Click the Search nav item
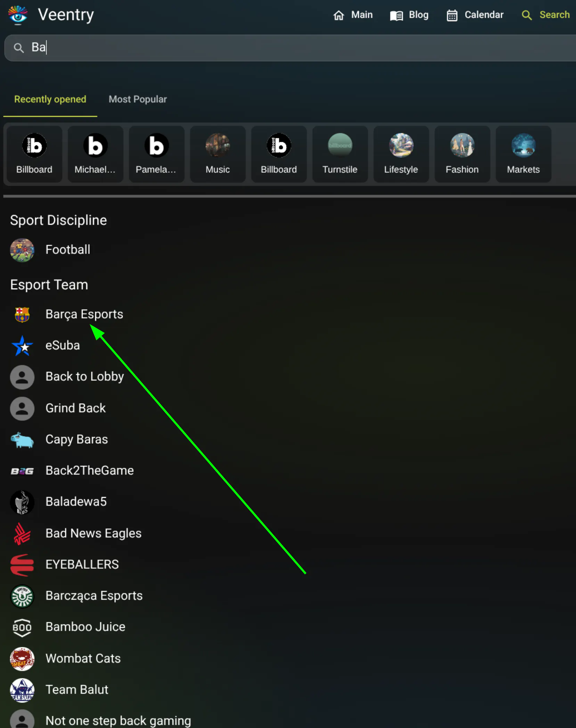 [545, 15]
